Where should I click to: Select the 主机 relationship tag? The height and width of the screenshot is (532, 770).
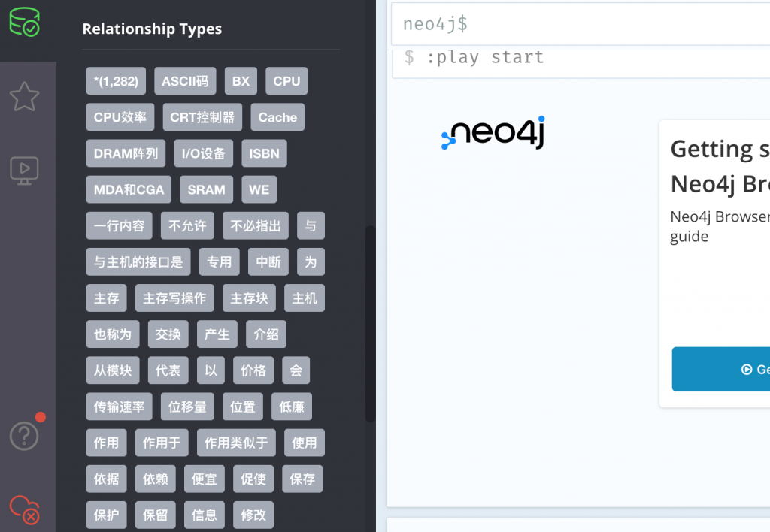tap(305, 298)
